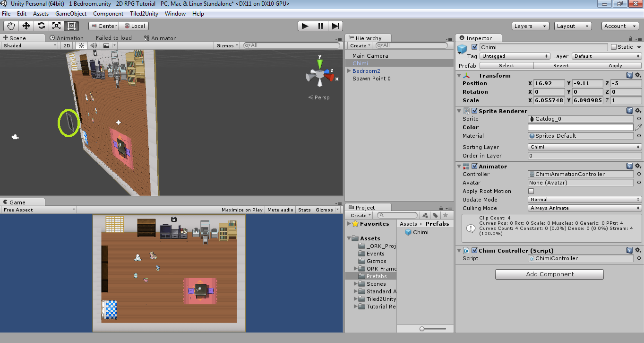
Task: Click the prefab Apply button
Action: tap(615, 66)
